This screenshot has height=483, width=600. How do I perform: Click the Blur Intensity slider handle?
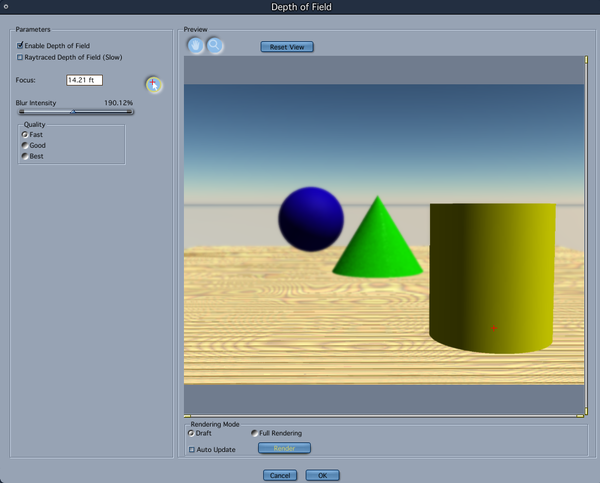[73, 112]
